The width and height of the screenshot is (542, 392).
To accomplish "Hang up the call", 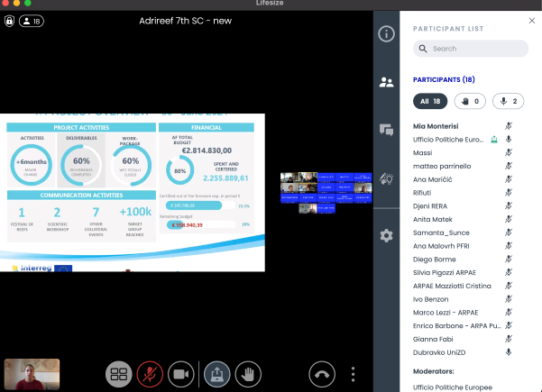I will (322, 373).
